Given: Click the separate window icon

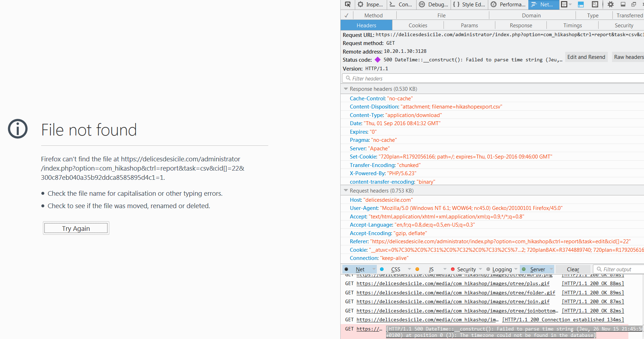Looking at the screenshot, I should click(634, 5).
